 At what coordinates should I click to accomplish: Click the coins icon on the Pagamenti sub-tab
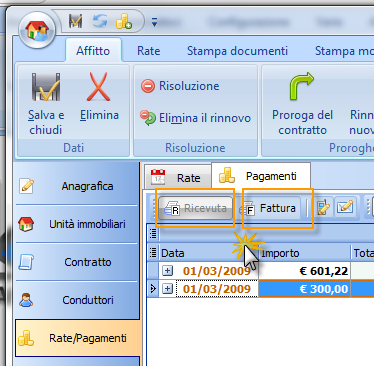227,175
